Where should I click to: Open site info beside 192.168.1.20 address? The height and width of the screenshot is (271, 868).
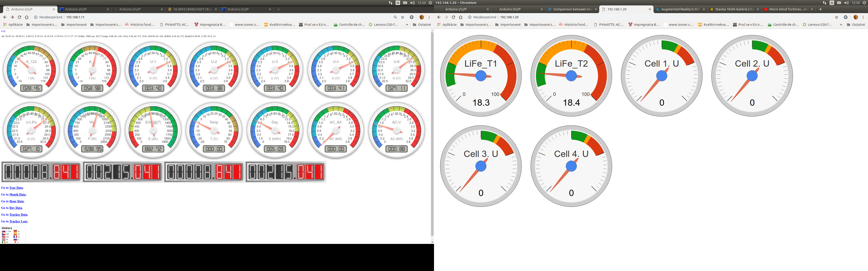pos(469,17)
